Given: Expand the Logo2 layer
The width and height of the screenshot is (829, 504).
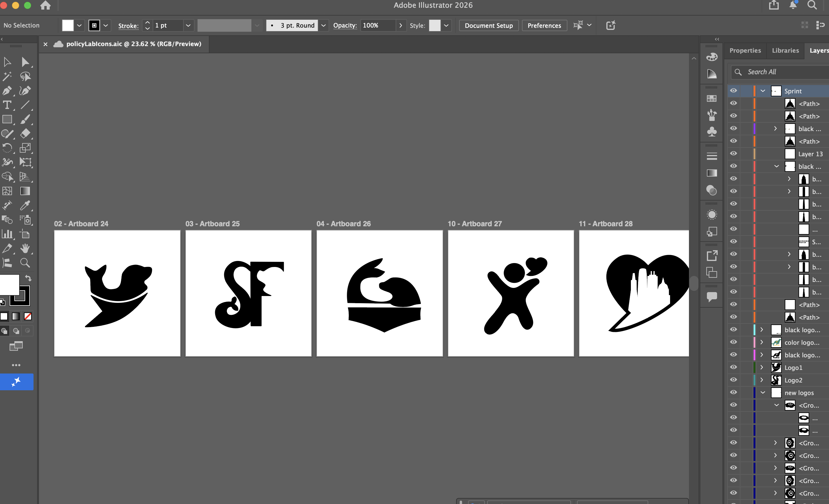Looking at the screenshot, I should tap(762, 380).
